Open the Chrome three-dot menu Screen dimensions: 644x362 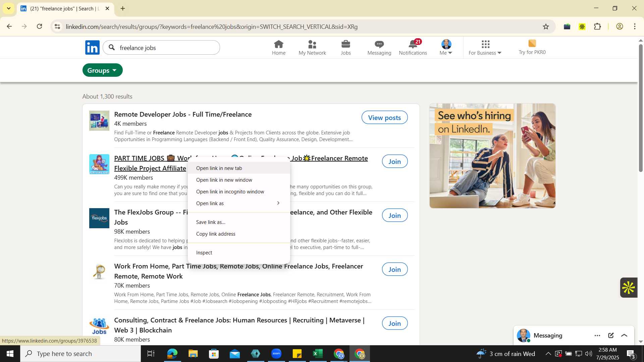[635, 26]
